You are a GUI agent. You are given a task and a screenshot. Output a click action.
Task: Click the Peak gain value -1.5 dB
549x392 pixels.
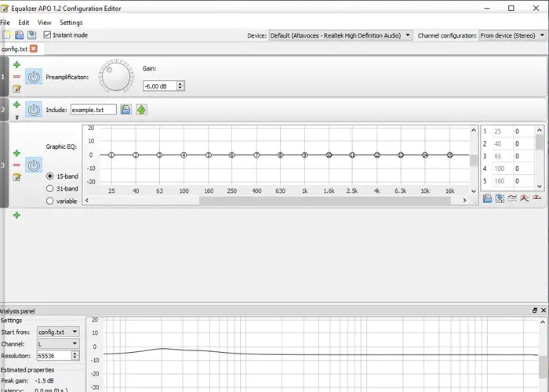45,380
